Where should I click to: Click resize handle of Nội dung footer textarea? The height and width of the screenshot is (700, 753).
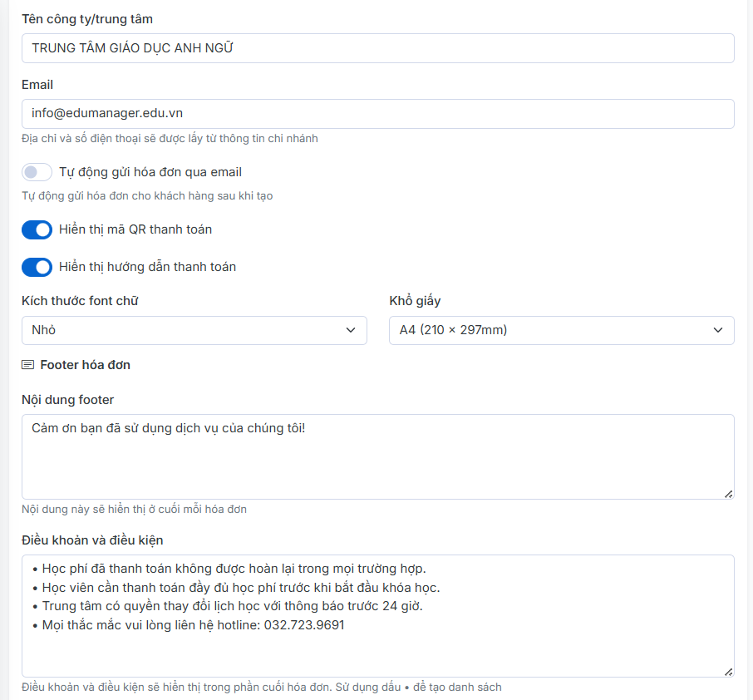pyautogui.click(x=728, y=493)
